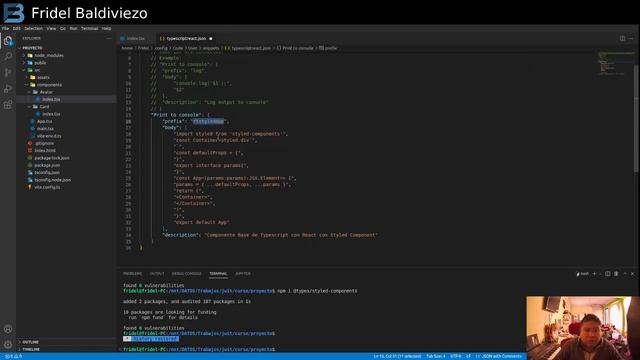Screen dimensions: 640x360
Task: Click the editor vertical scrollbar
Action: pos(637,118)
